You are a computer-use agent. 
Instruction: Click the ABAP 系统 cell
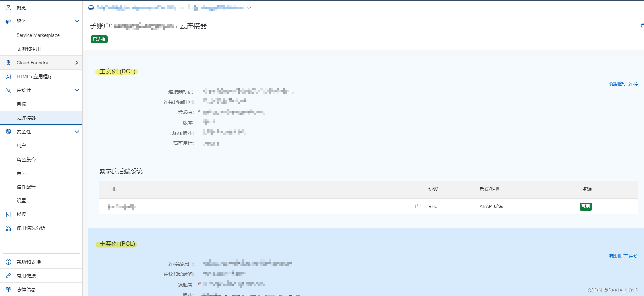[x=491, y=206]
